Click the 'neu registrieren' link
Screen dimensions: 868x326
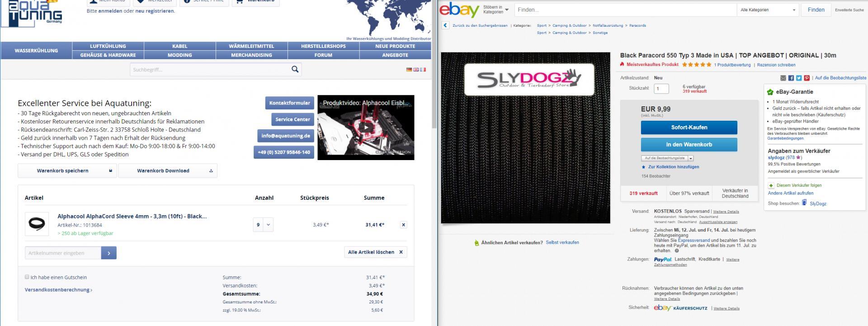(154, 11)
